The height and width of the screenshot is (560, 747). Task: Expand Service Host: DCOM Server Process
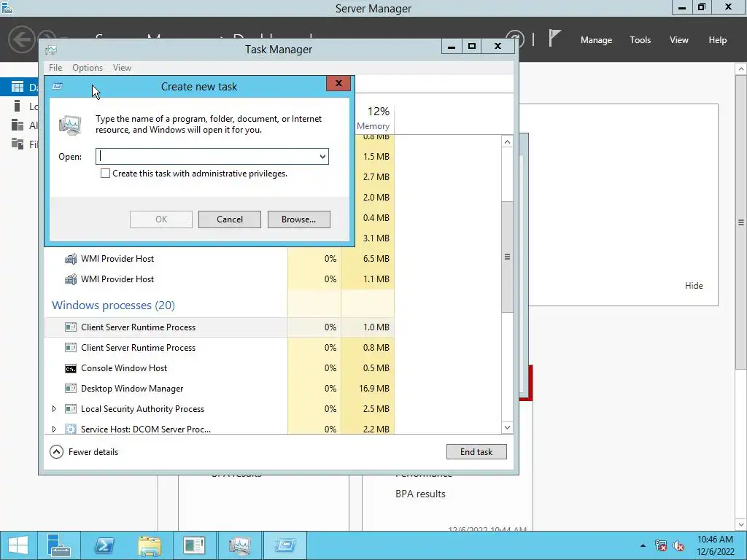coord(54,429)
